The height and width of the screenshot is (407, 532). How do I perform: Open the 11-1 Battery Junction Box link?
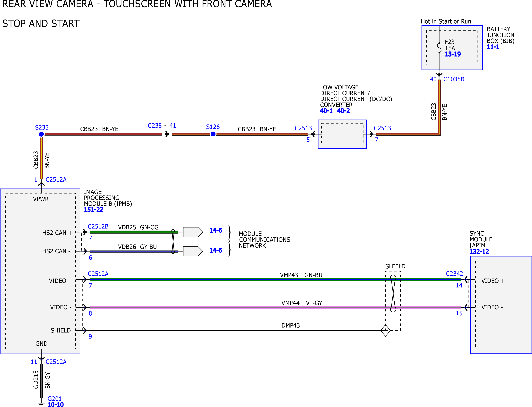tap(493, 47)
